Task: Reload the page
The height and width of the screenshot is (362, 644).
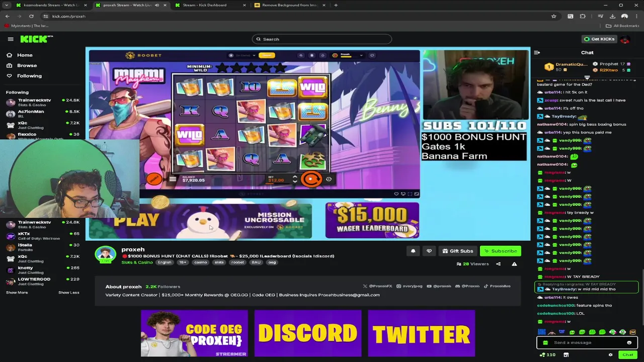Action: click(31, 16)
